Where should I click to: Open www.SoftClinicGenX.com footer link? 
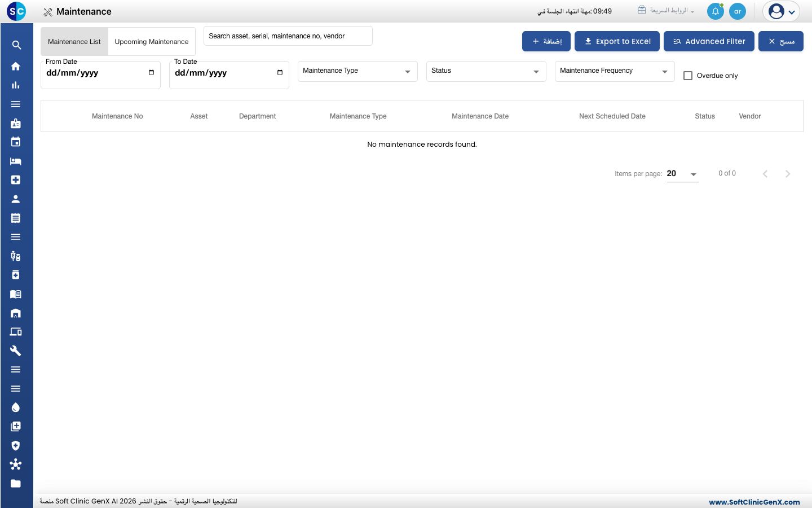(x=754, y=502)
